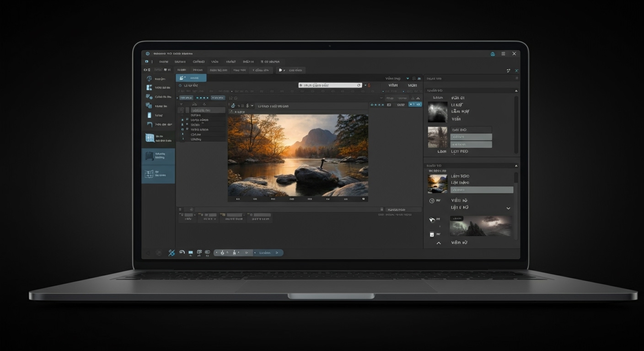Click the play arrow in bottom blue pill

point(276,253)
